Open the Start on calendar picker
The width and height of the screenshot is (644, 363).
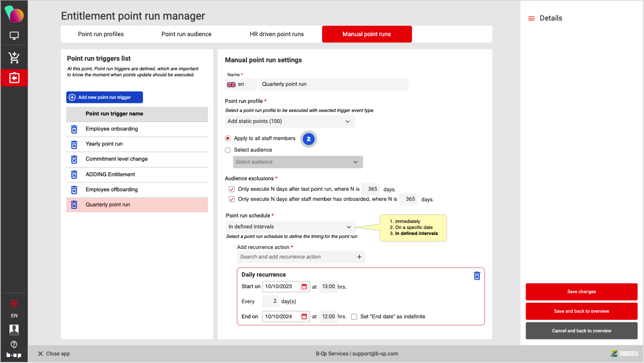(x=304, y=287)
